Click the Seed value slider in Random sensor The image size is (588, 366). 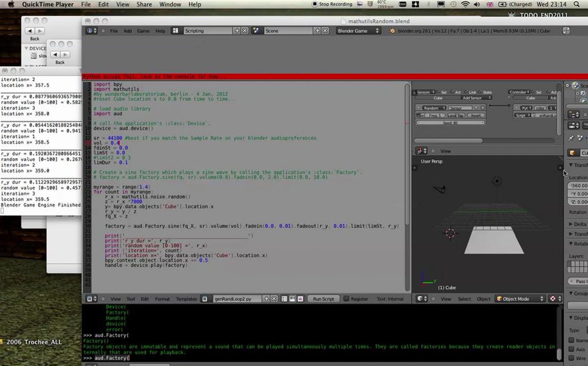click(450, 123)
